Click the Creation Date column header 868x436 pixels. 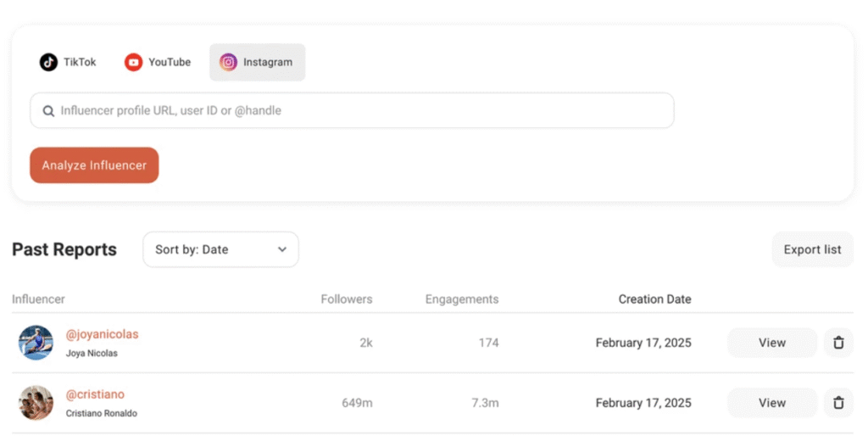[655, 299]
